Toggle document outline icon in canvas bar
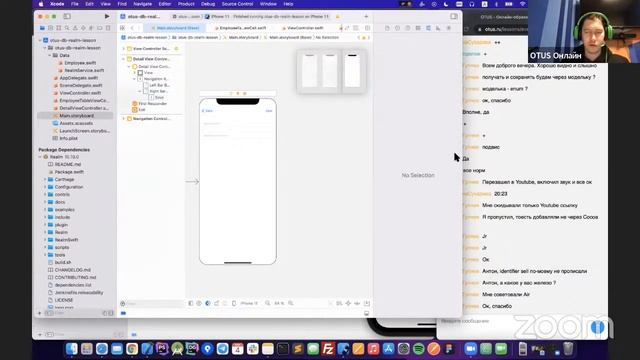This screenshot has height=360, width=640. (x=191, y=303)
